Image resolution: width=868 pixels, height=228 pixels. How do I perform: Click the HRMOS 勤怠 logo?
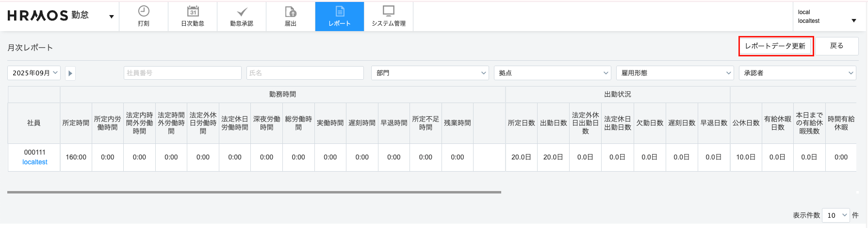pyautogui.click(x=48, y=16)
